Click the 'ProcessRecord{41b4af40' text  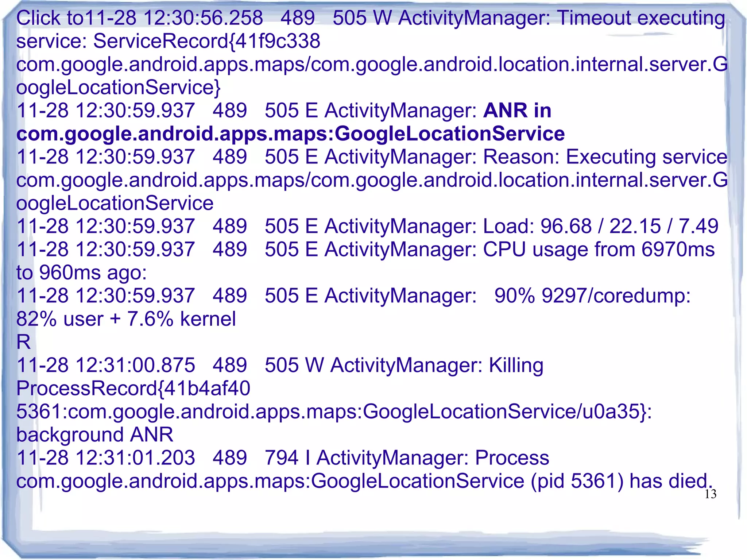tap(133, 389)
